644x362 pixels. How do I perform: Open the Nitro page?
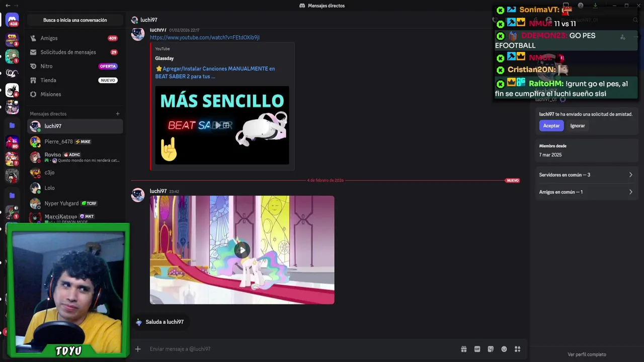coord(75,66)
